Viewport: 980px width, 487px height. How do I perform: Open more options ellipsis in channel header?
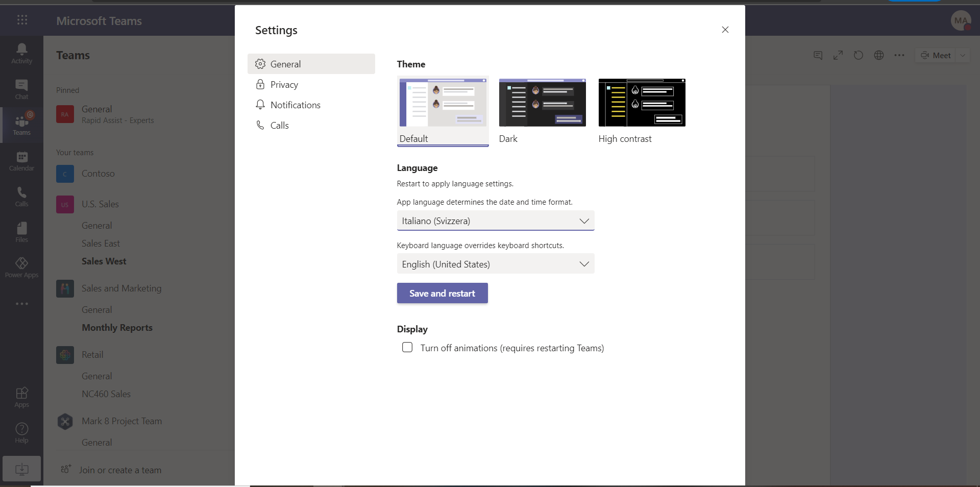(x=899, y=55)
